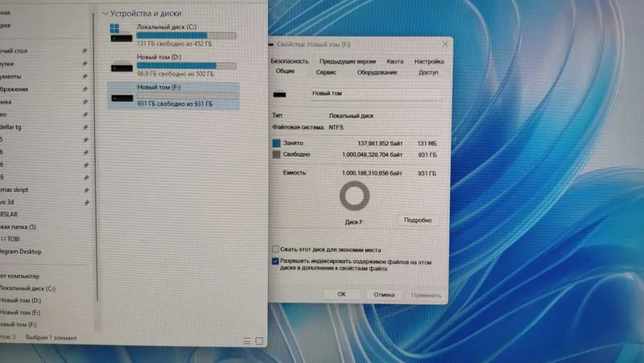644x363 pixels.
Task: Click the Отмена button
Action: pos(384,295)
